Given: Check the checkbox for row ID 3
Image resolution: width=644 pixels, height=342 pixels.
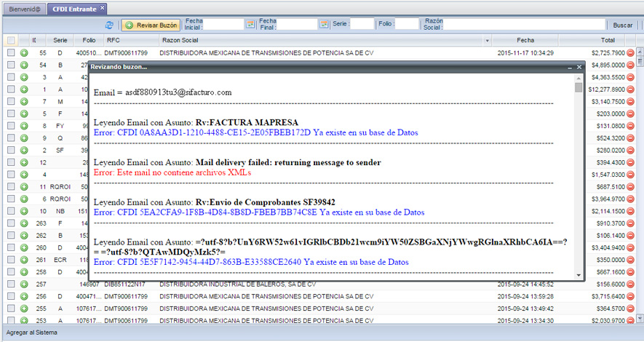Looking at the screenshot, I should pos(11,77).
